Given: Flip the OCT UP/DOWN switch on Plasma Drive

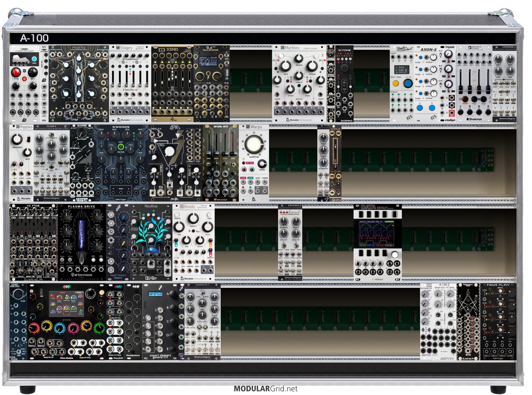Looking at the screenshot, I should pyautogui.click(x=70, y=260).
